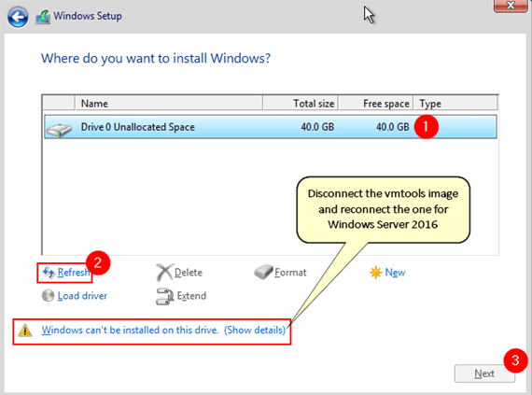The image size is (532, 395).
Task: Click the yellow warning triangle icon
Action: [x=25, y=331]
